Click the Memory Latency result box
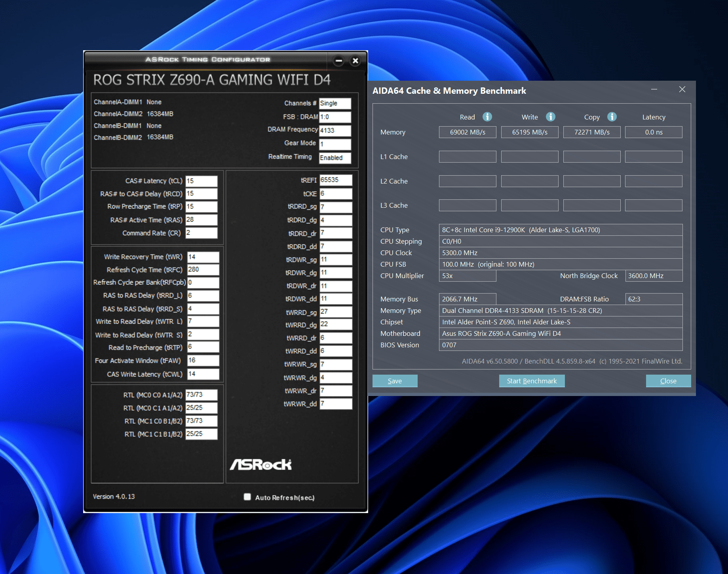The height and width of the screenshot is (574, 728). point(653,132)
